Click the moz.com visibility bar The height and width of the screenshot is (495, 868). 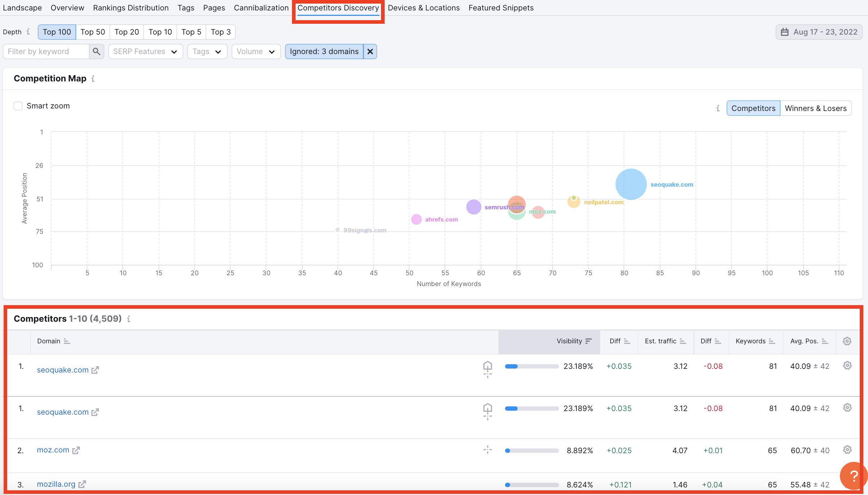pyautogui.click(x=532, y=451)
